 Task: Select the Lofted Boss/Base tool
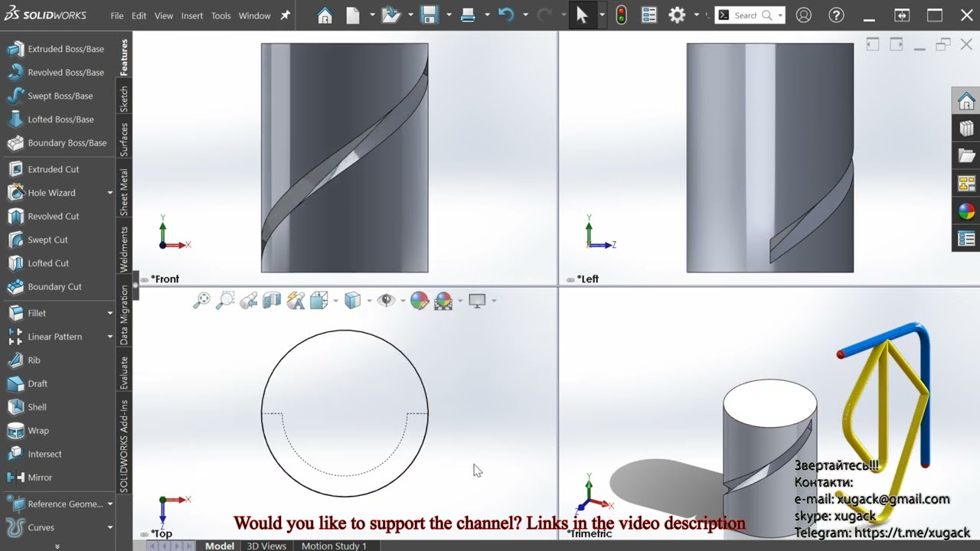coord(51,119)
